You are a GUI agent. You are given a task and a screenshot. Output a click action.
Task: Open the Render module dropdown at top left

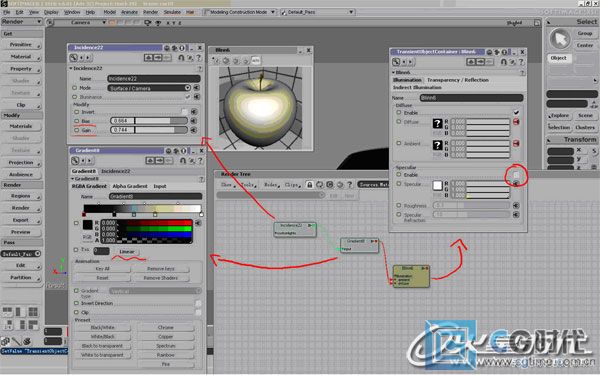click(21, 22)
